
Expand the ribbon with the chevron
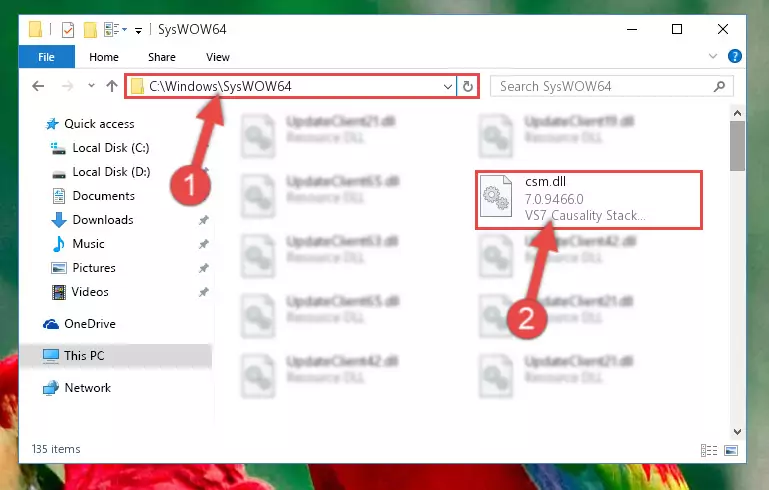pos(713,56)
